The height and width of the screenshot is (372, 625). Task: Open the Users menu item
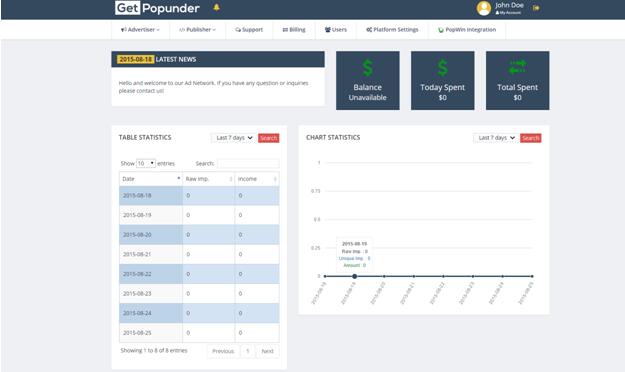(x=336, y=30)
